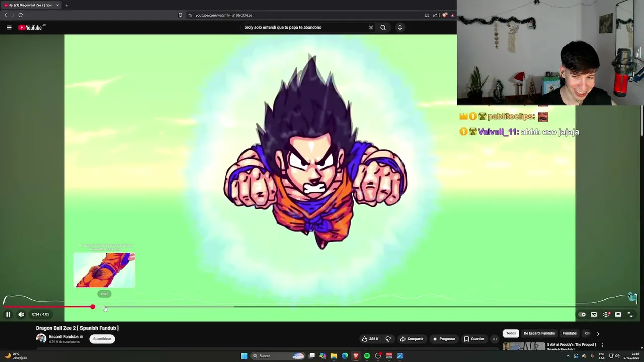Viewport: 644px width, 362px height.
Task: Open seek preview thumbnail on timeline
Action: point(104,270)
